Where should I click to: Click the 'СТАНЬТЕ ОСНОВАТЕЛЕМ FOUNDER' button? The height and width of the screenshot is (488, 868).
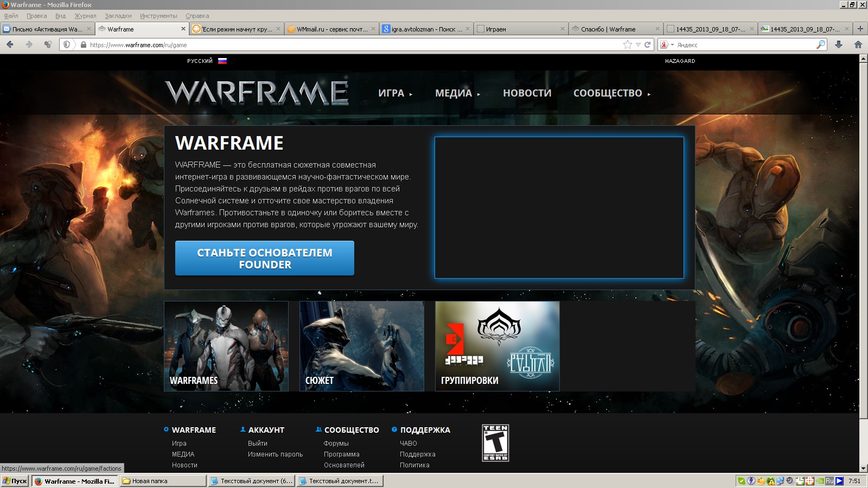coord(265,258)
